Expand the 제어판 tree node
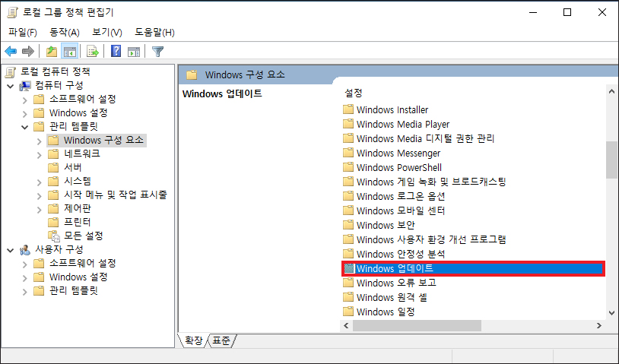The height and width of the screenshot is (364, 619). click(x=39, y=210)
